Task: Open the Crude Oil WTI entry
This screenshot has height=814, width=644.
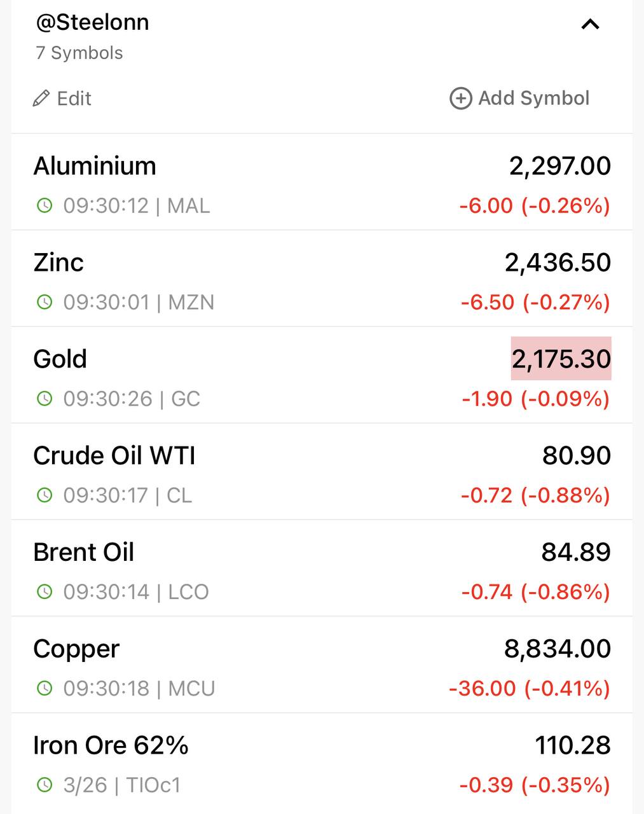Action: (322, 472)
